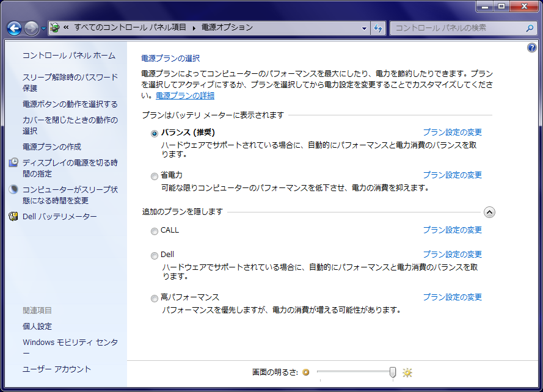
Task: Adjust the 画面の明るさ brightness slider handle
Action: [x=392, y=372]
